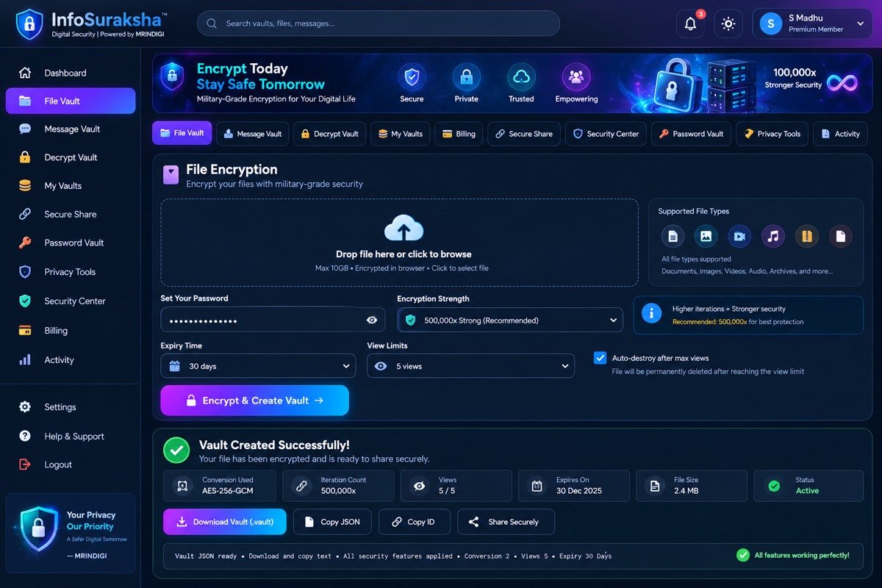Switch to the Decrypt Vault tab
Image resolution: width=882 pixels, height=588 pixels.
coord(329,134)
